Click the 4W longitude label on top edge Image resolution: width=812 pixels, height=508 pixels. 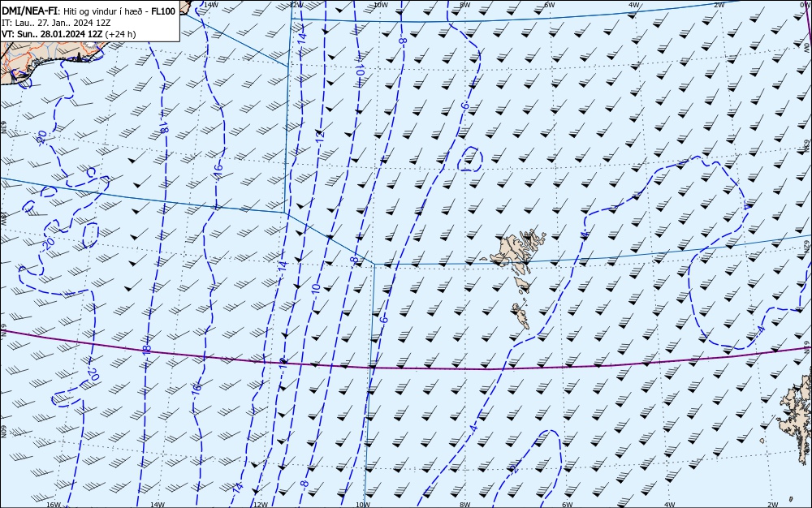(634, 5)
